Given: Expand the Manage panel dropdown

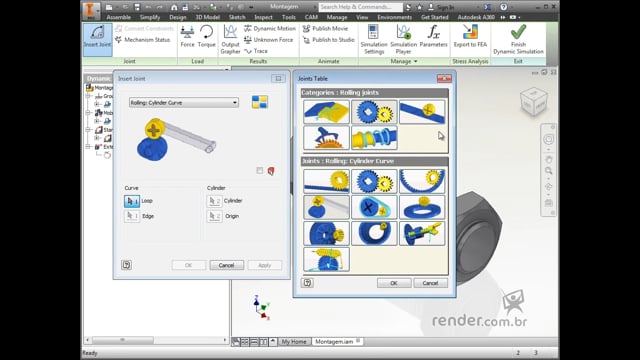Looking at the screenshot, I should 404,61.
